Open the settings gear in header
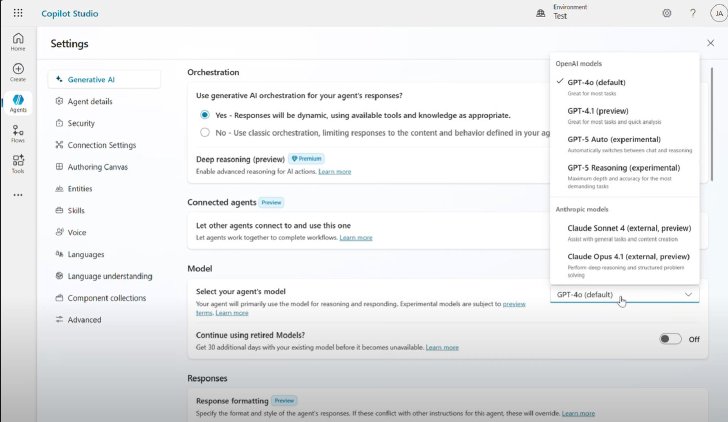Screen dimensions: 728x422 point(667,13)
